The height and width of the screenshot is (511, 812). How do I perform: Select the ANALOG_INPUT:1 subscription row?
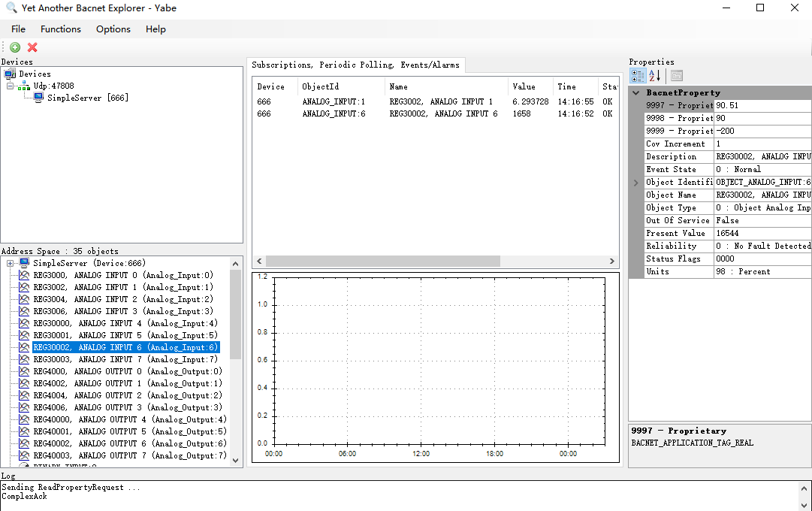(x=435, y=101)
